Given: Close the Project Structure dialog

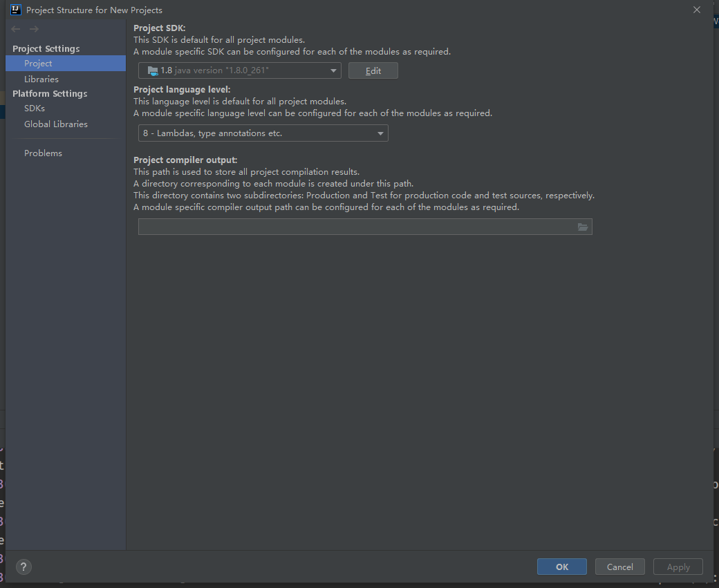Looking at the screenshot, I should 696,10.
